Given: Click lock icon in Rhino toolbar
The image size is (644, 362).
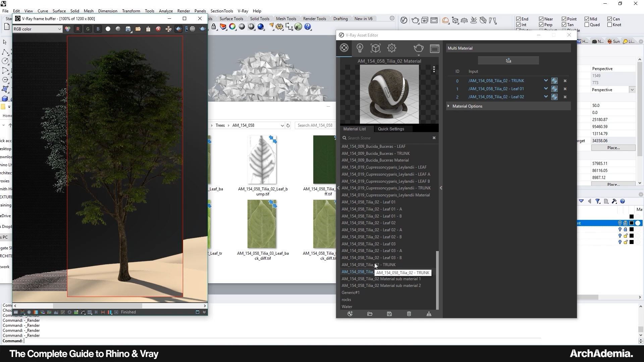Looking at the screenshot, I should [214, 27].
